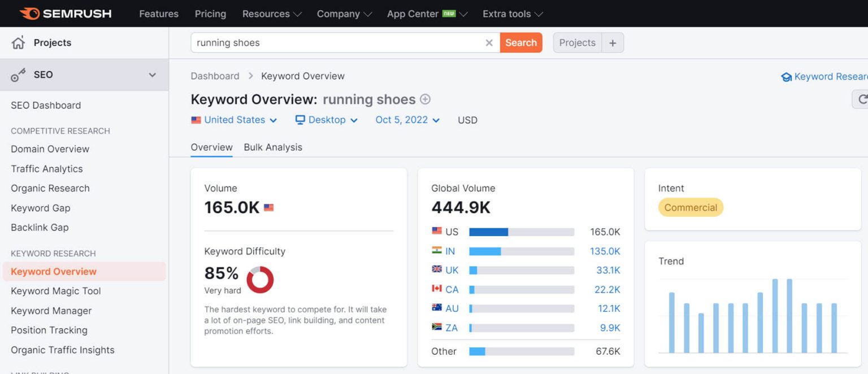868x374 pixels.
Task: Clear the search field with the X icon
Action: point(489,42)
